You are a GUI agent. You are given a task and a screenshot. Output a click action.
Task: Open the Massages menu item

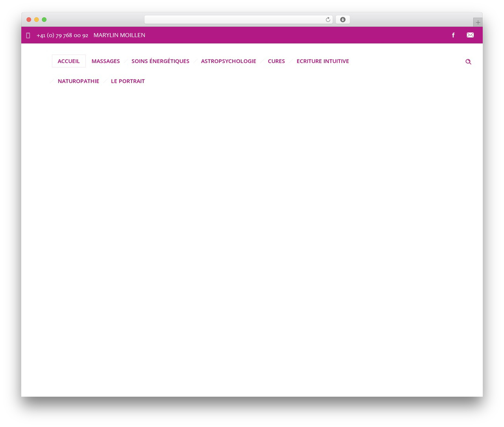(106, 61)
